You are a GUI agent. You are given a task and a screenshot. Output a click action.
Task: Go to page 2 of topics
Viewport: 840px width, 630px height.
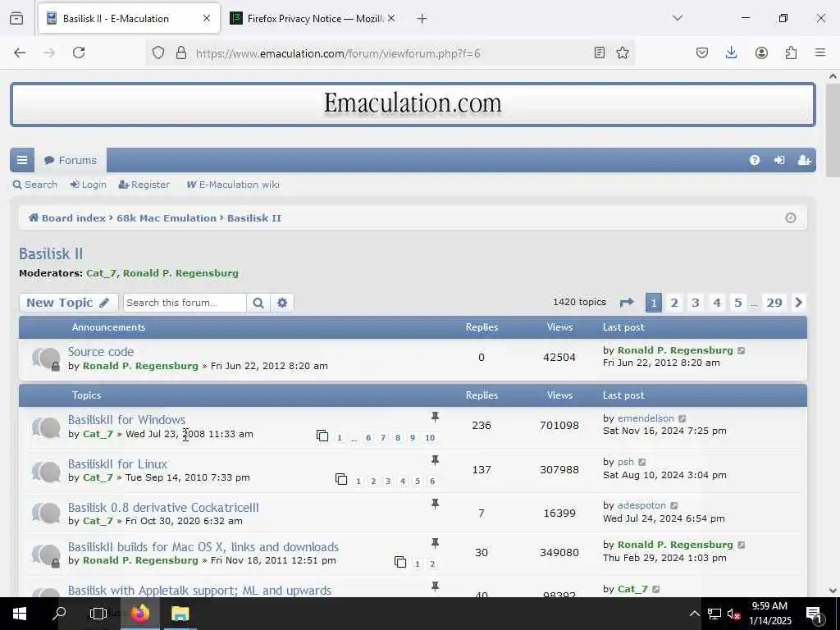674,303
